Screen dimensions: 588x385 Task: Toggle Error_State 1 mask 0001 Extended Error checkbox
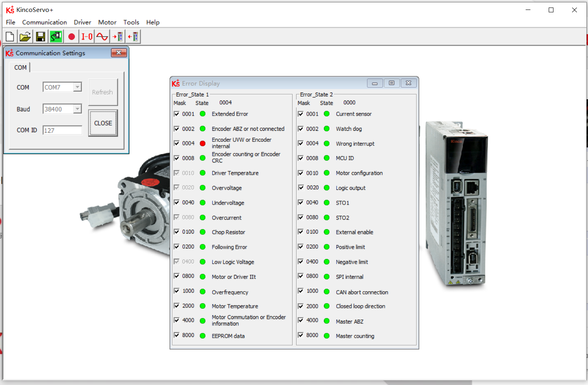coord(177,114)
